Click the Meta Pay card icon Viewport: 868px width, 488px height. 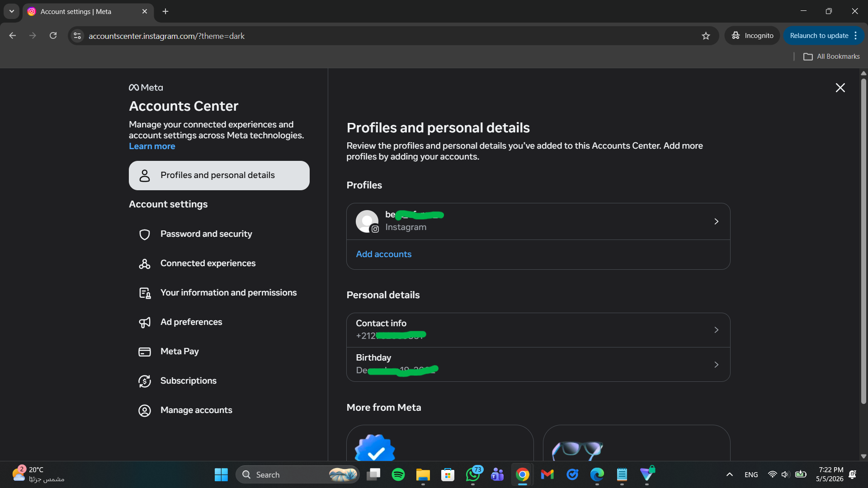145,352
